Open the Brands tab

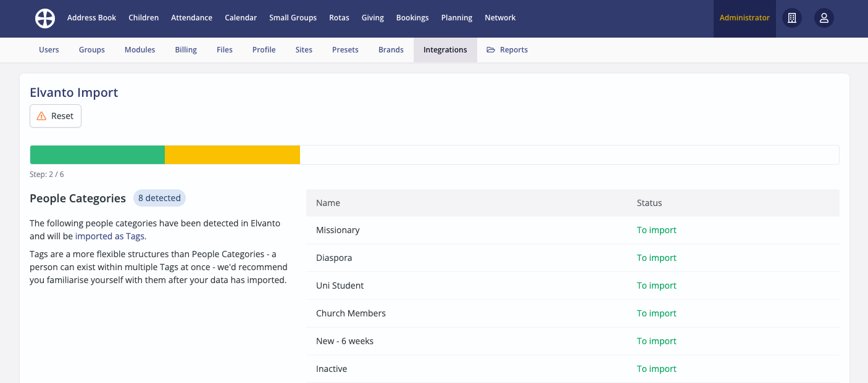coord(391,50)
